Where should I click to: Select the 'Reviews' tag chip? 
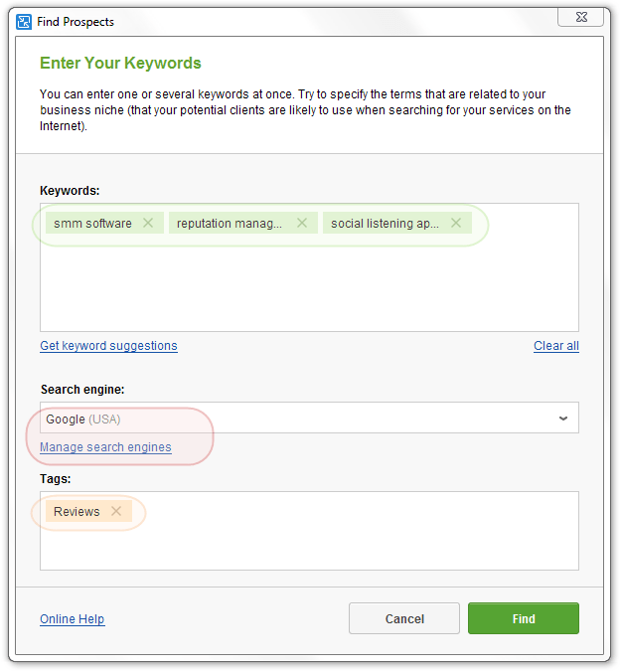[77, 511]
